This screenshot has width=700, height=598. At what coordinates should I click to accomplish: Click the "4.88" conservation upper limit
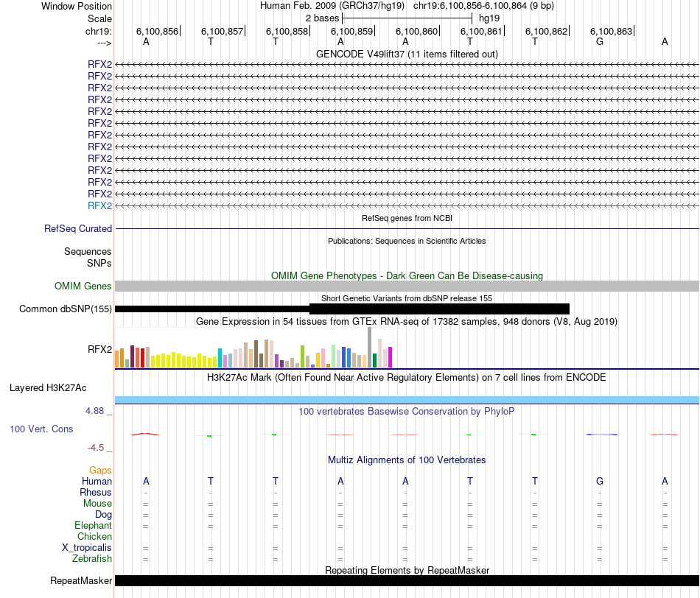[94, 410]
